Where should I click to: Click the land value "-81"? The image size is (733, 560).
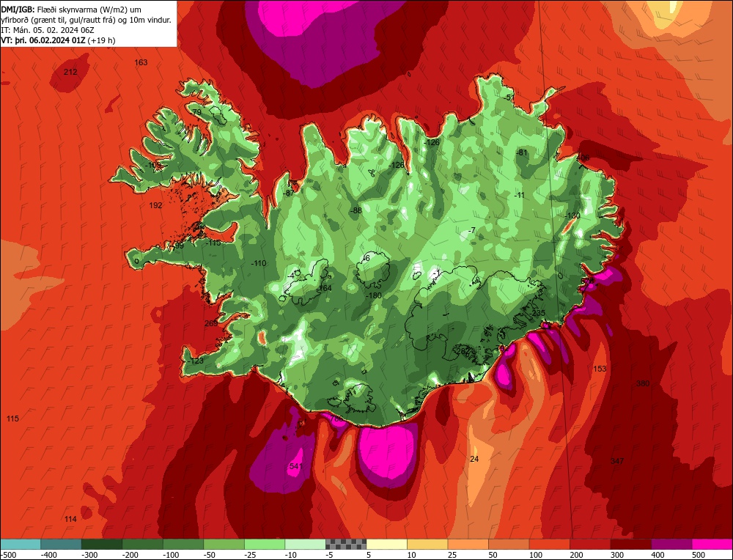[x=522, y=152]
